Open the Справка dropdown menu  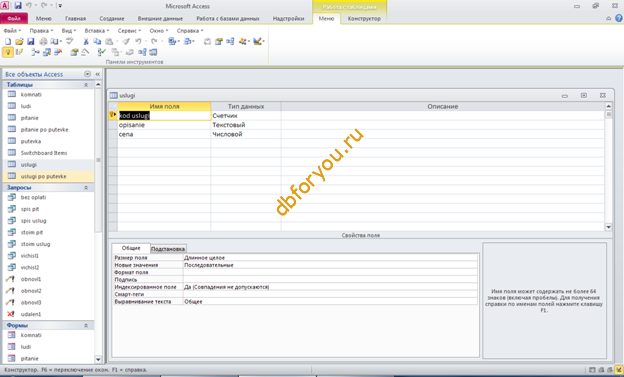tap(190, 31)
